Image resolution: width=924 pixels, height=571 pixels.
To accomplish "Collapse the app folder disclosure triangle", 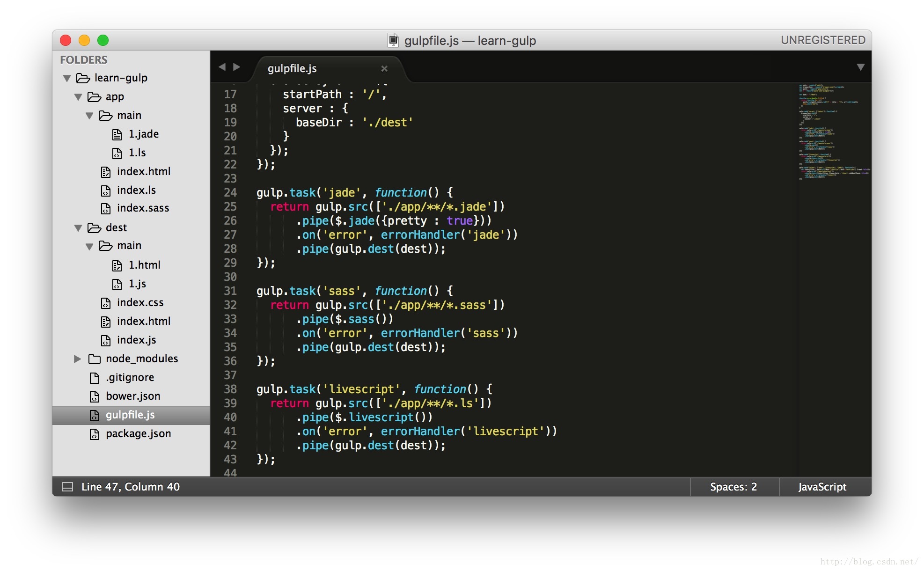I will (x=78, y=97).
